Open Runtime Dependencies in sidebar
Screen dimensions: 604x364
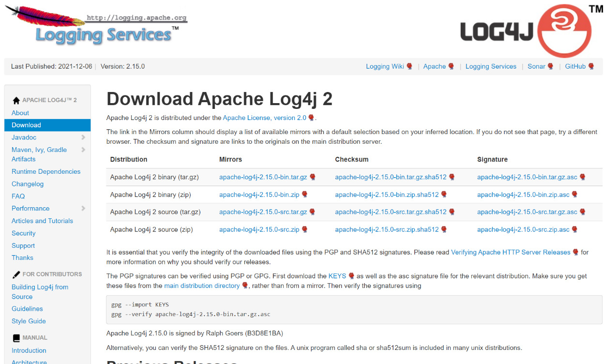point(46,171)
